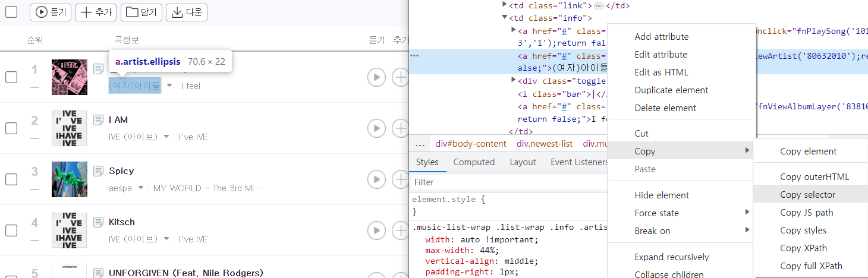Tick the checkbox for I AM
Viewport: 868px width, 278px height.
click(11, 128)
